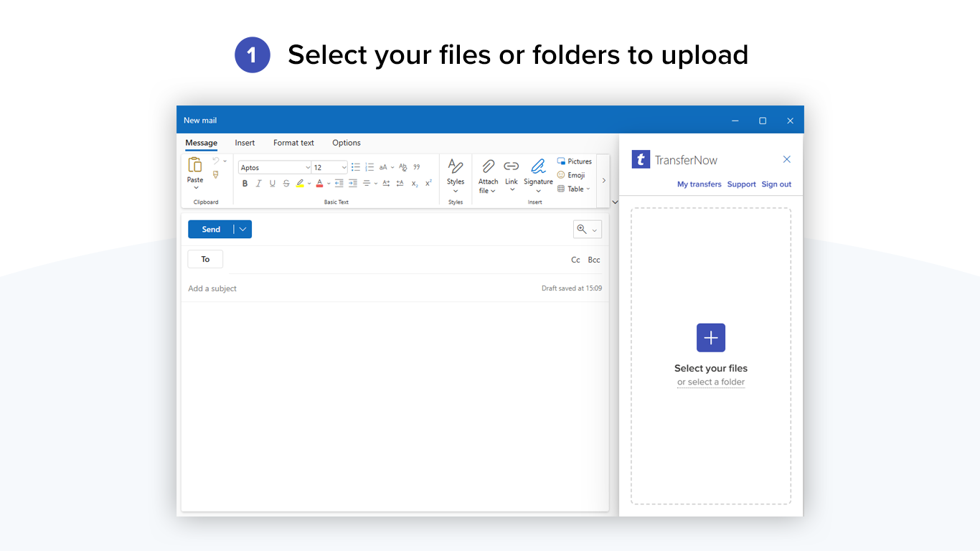Show the Cc field
The height and width of the screenshot is (551, 980).
tap(575, 260)
